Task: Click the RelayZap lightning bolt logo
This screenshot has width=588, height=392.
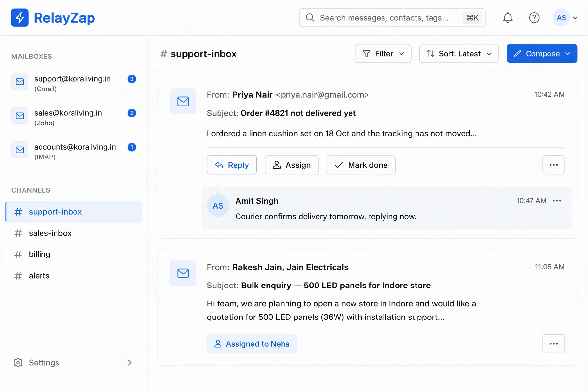Action: point(20,18)
